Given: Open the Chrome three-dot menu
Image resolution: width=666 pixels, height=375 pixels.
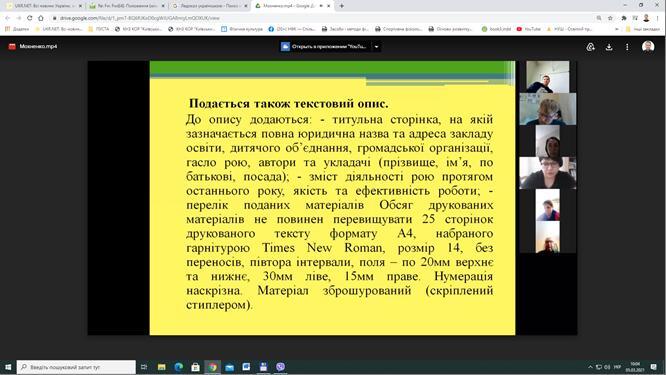Looking at the screenshot, I should (x=658, y=18).
